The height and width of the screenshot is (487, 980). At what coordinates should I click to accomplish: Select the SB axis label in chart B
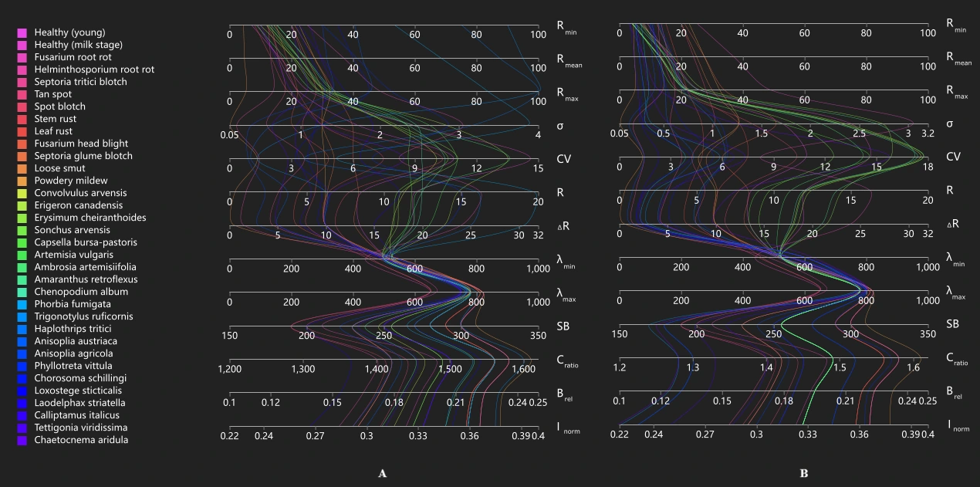pyautogui.click(x=953, y=323)
